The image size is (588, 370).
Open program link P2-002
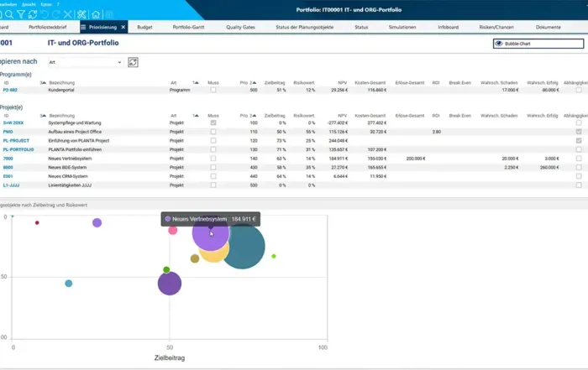pos(10,90)
